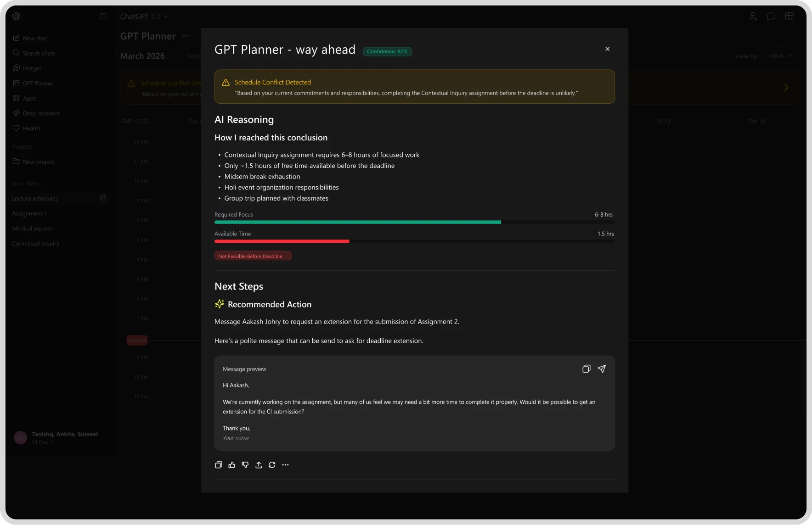Share the response with upload icon
812x525 pixels.
click(x=259, y=465)
